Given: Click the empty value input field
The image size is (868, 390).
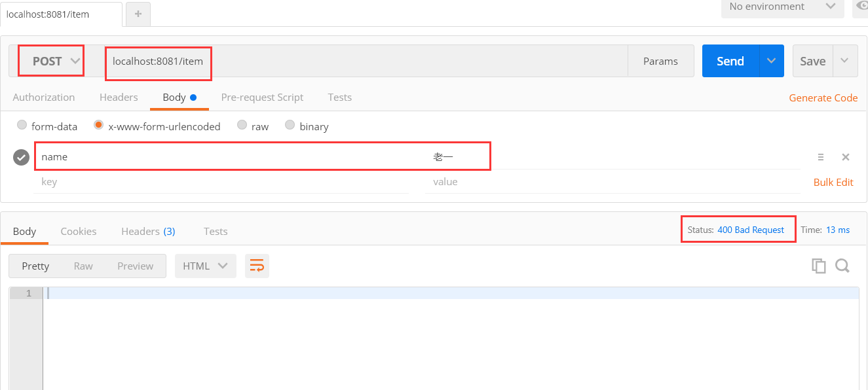Looking at the screenshot, I should click(x=613, y=182).
